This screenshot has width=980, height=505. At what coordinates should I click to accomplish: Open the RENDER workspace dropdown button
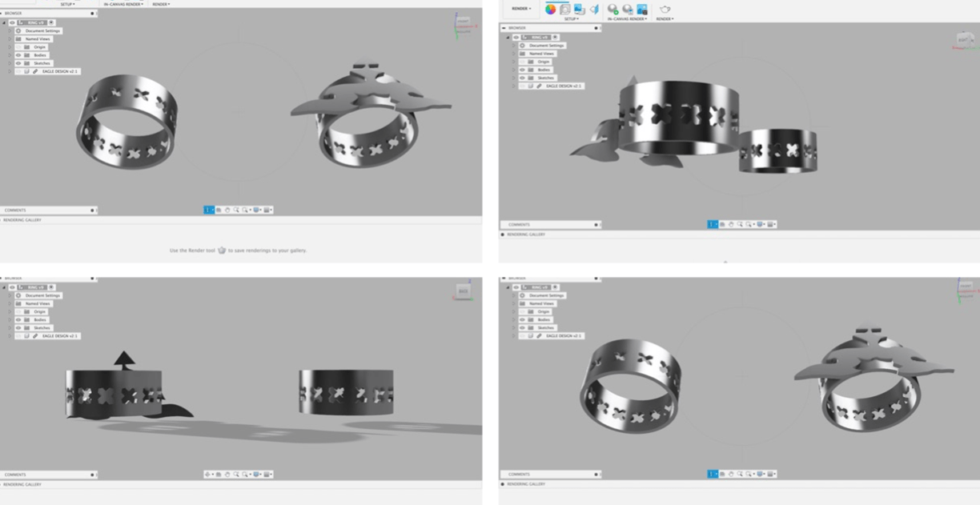[x=520, y=9]
